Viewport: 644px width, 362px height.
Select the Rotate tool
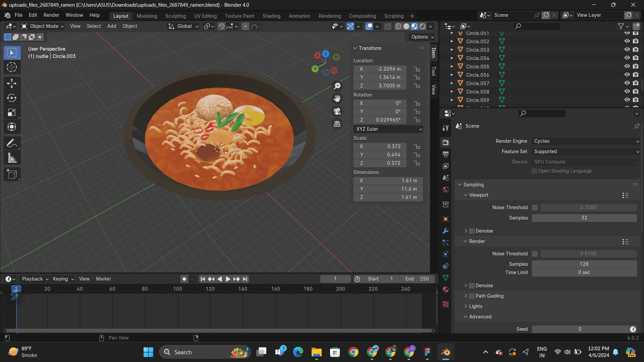(x=12, y=98)
